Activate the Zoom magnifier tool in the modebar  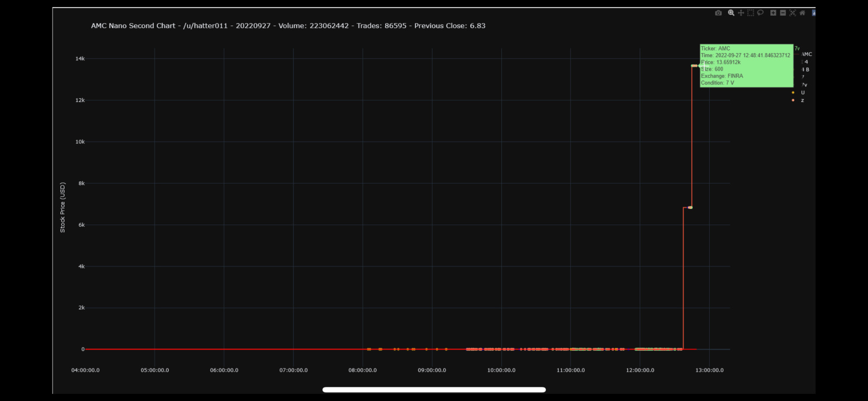731,13
